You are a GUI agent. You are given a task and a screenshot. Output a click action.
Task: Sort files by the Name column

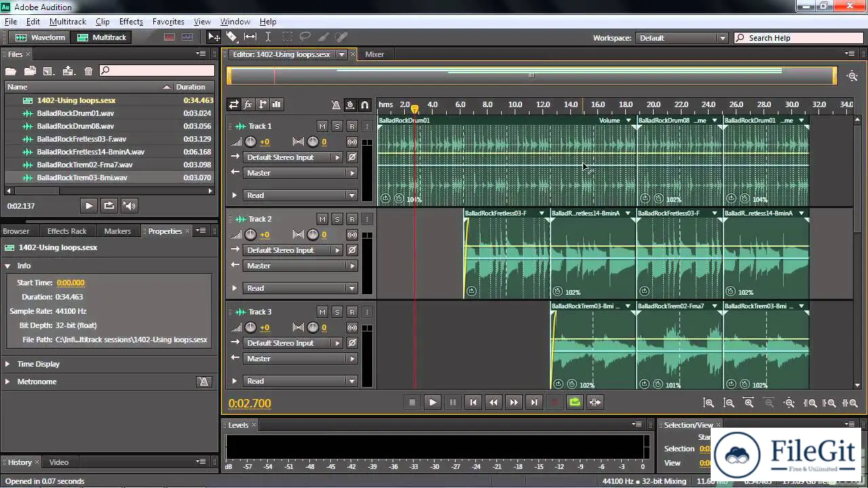[x=88, y=87]
